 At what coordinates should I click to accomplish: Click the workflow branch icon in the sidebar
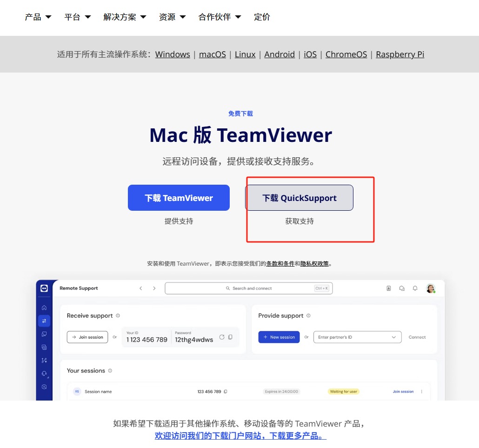[44, 360]
